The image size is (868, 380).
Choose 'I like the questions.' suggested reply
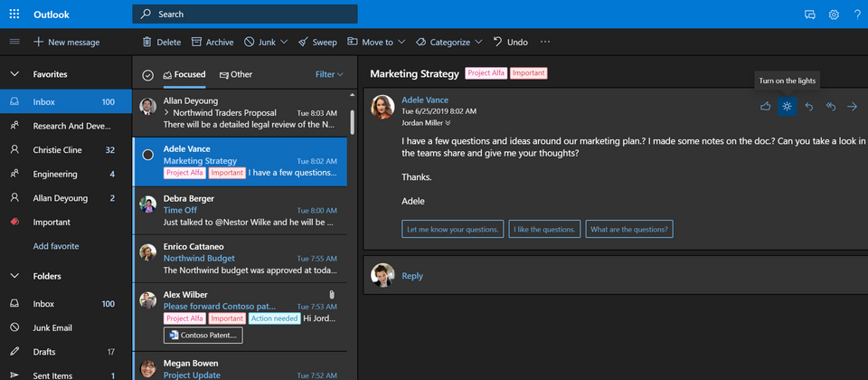[544, 229]
